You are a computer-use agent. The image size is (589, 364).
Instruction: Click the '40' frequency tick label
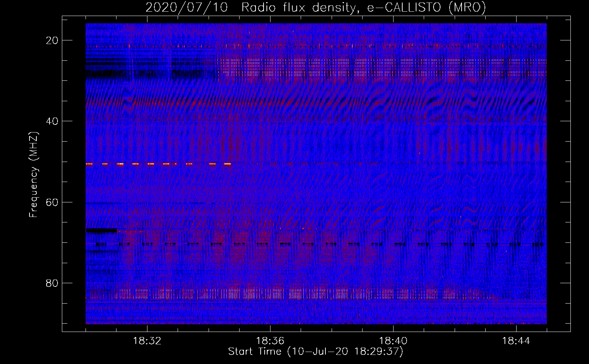pos(52,121)
